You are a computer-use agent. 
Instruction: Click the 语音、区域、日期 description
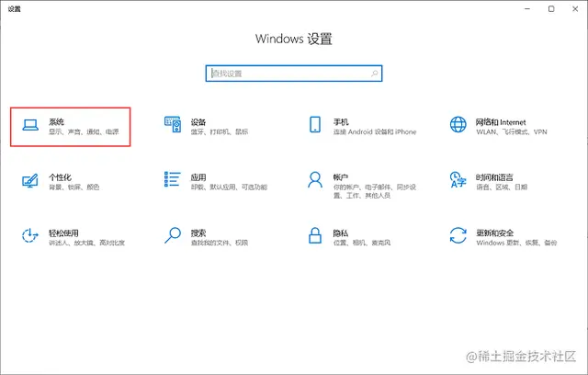click(502, 187)
